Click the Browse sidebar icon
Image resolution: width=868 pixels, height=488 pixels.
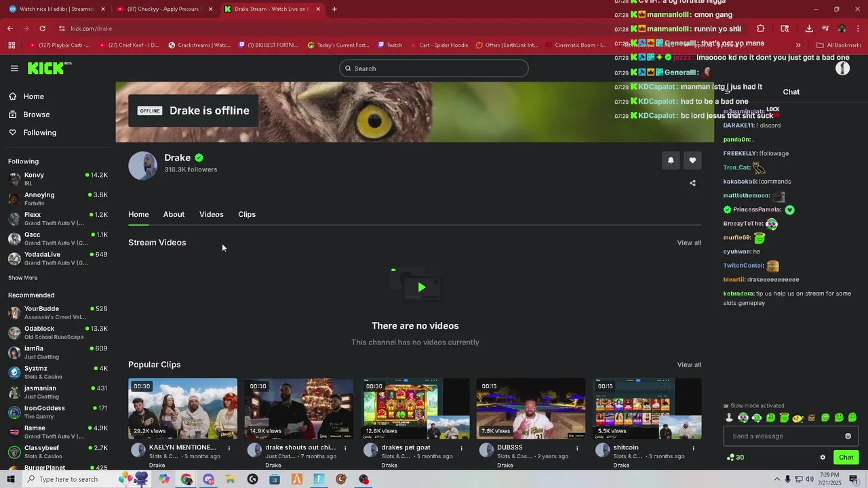click(13, 115)
